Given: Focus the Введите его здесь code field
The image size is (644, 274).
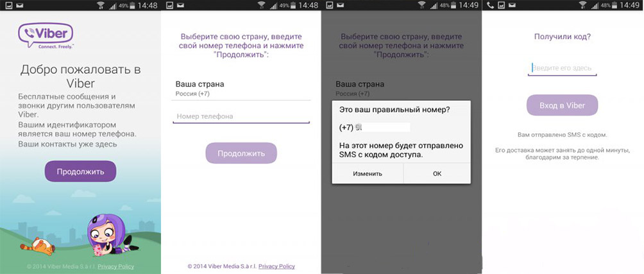Looking at the screenshot, I should [562, 68].
